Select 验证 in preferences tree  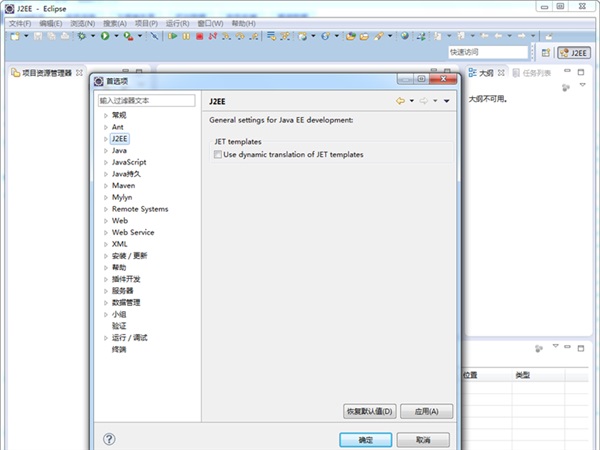119,326
